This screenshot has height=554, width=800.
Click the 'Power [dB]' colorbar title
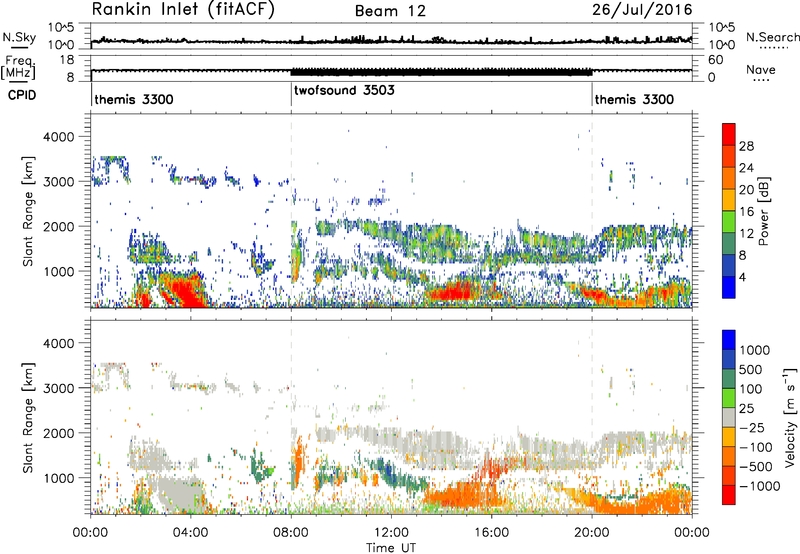coord(763,211)
